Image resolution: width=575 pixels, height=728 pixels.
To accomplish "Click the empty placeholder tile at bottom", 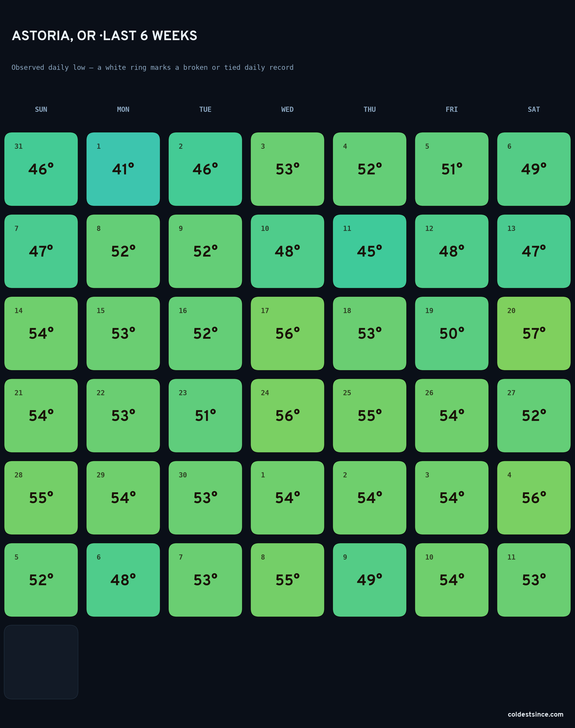I will pyautogui.click(x=41, y=662).
